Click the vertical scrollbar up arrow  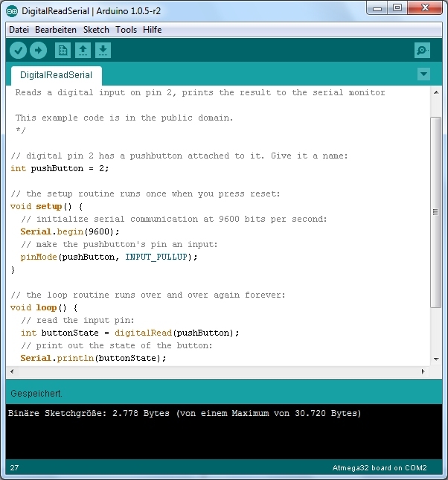(436, 93)
